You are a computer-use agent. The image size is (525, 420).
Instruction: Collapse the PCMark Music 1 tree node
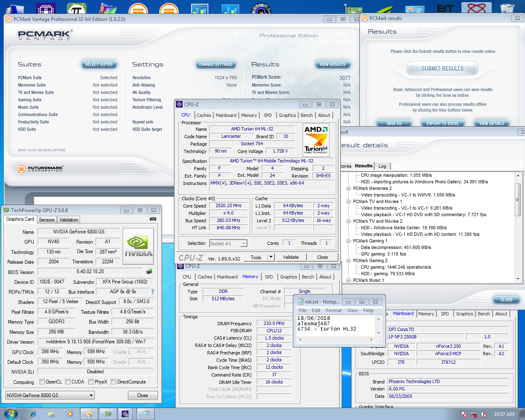349,281
